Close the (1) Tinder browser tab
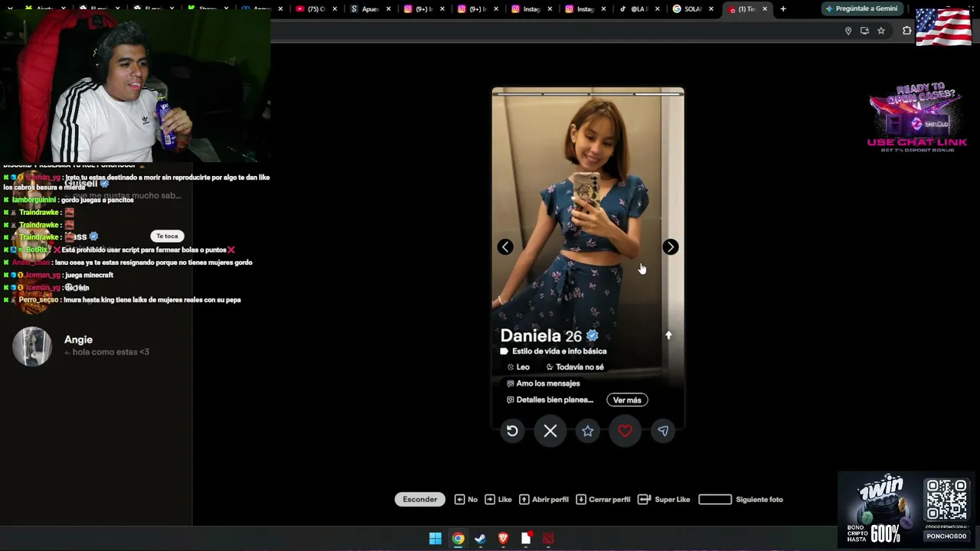Screen dimensions: 980x551 764,9
